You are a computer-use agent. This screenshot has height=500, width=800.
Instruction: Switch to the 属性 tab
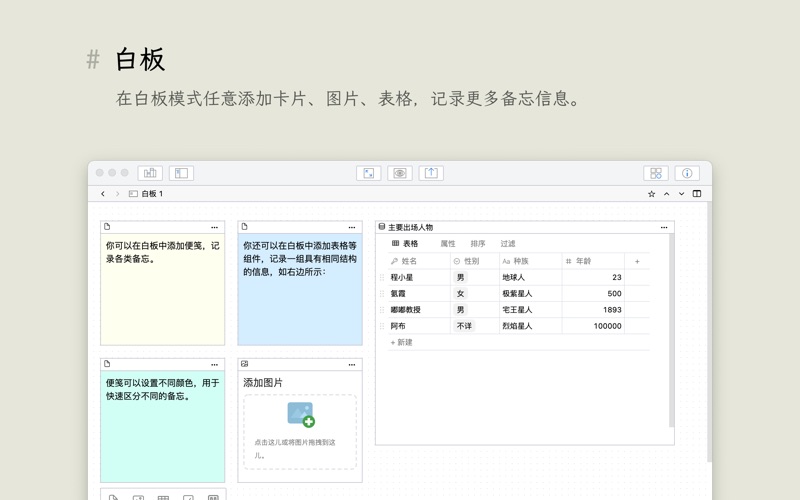point(448,244)
